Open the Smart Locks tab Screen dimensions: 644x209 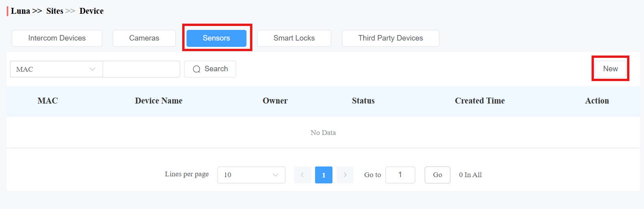click(294, 38)
